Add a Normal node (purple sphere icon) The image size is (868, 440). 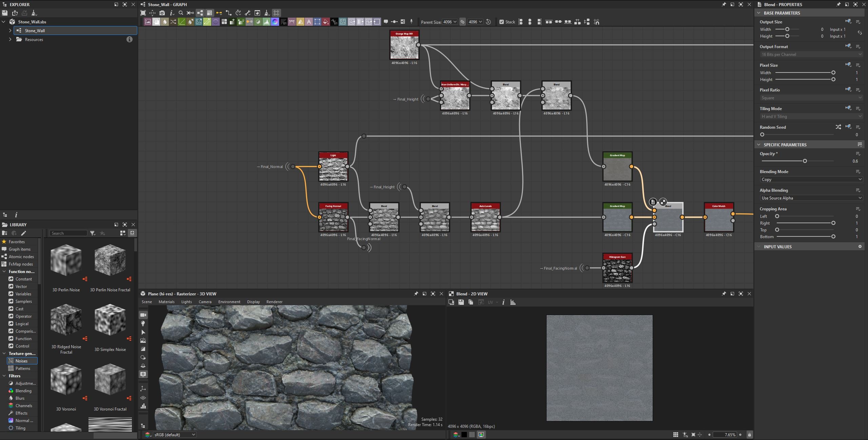pos(275,22)
